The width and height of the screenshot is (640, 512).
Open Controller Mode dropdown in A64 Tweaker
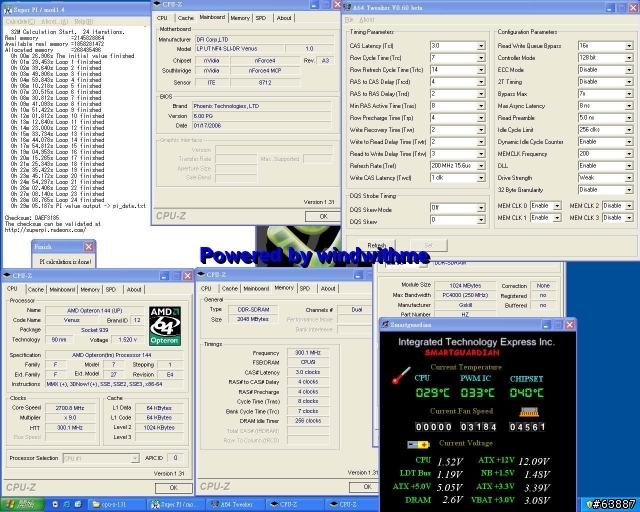(629, 58)
